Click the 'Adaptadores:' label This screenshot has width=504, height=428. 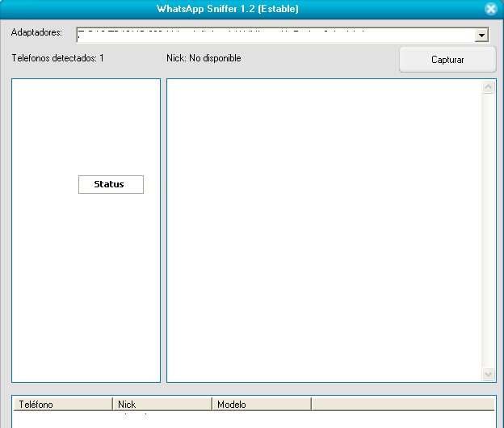tap(36, 32)
